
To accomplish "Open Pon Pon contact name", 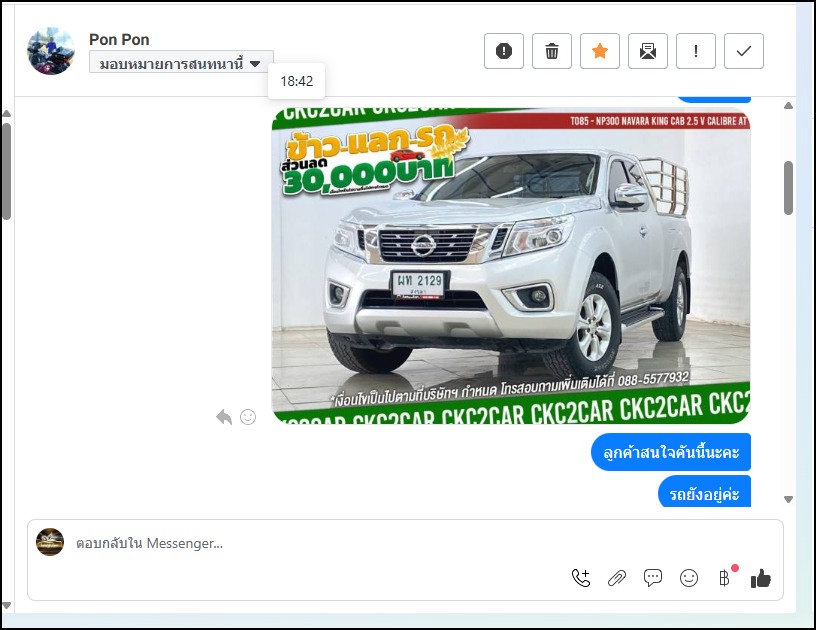I will 119,40.
